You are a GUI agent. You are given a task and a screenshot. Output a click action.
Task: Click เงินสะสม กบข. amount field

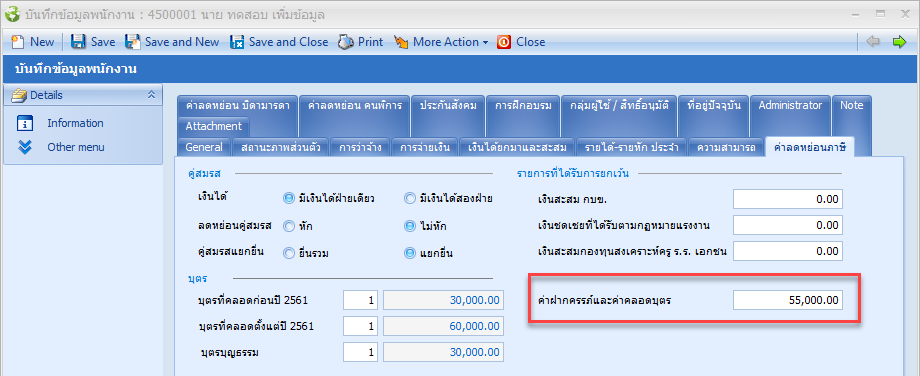(787, 199)
